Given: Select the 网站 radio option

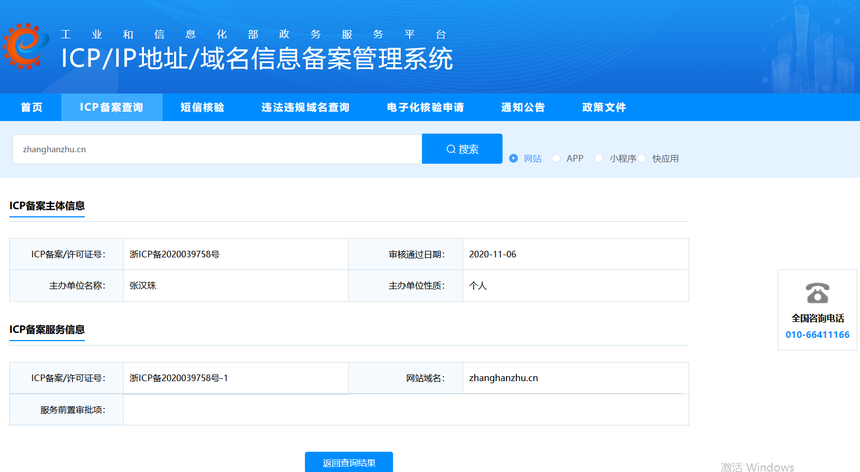Looking at the screenshot, I should pos(514,158).
